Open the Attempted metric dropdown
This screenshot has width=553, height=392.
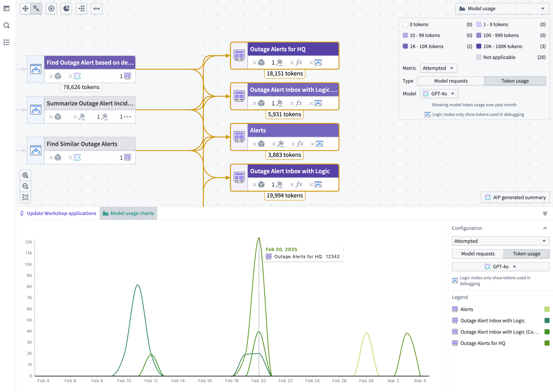click(x=438, y=68)
